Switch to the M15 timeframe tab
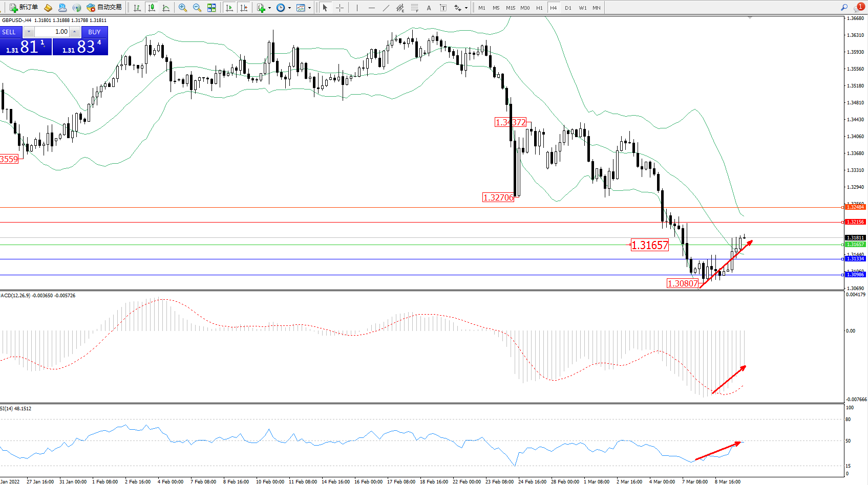868x485 pixels. 511,8
